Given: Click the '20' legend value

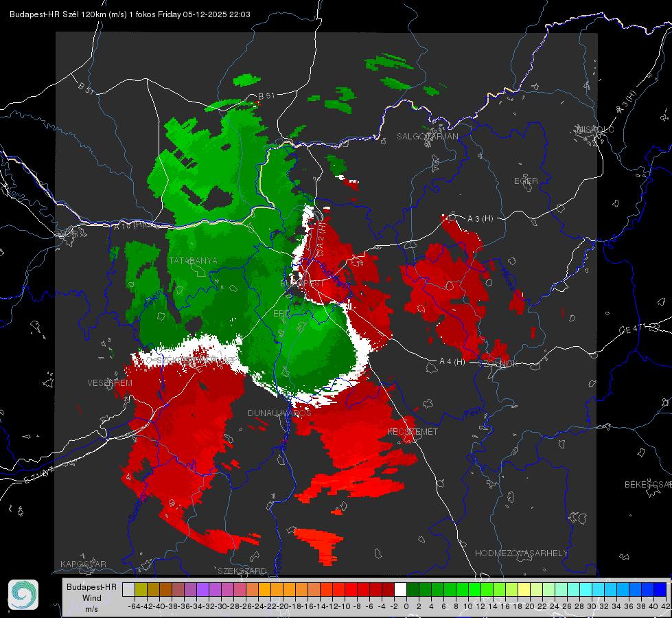Looking at the screenshot, I should [530, 606].
